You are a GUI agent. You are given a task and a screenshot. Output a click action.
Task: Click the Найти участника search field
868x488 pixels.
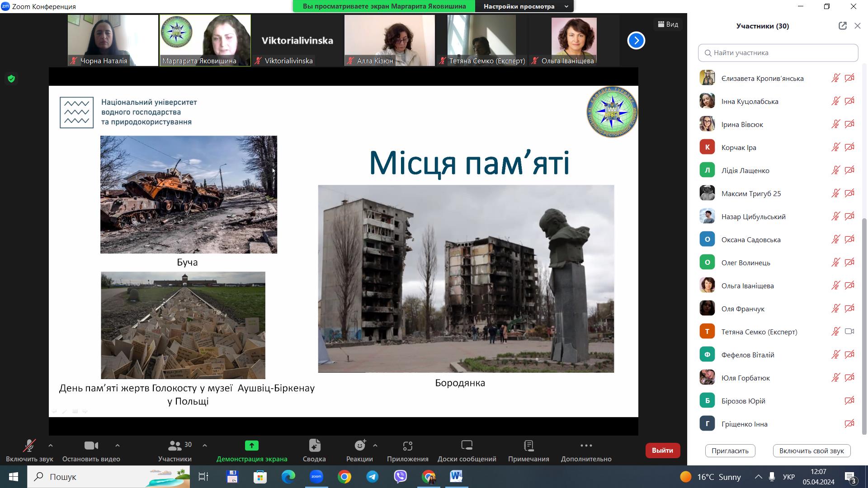[x=778, y=53]
